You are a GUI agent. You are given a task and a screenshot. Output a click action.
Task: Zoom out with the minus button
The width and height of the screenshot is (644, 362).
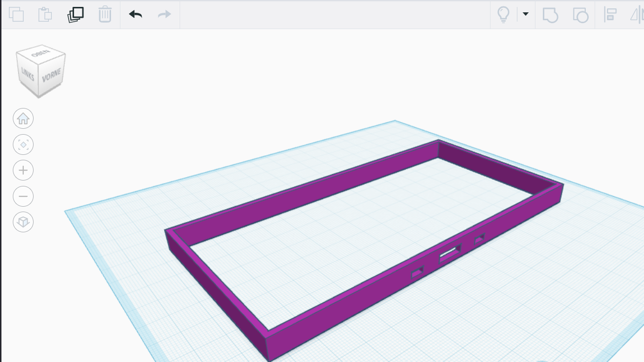[23, 196]
